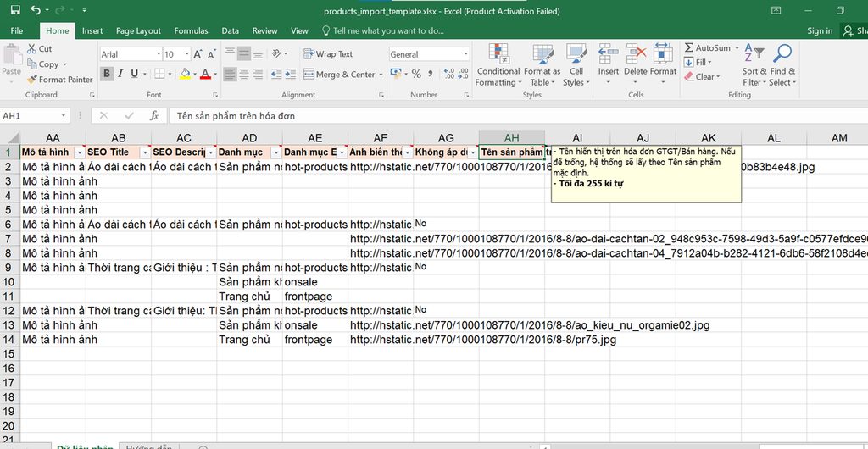This screenshot has width=868, height=449.
Task: Open the Arial font name dropdown
Action: click(x=158, y=54)
